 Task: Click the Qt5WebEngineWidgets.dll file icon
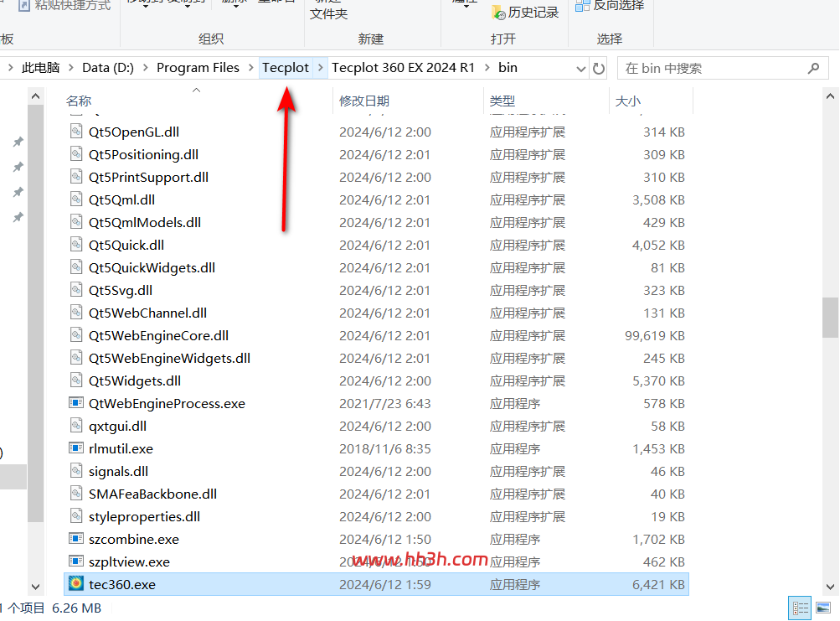(x=76, y=358)
